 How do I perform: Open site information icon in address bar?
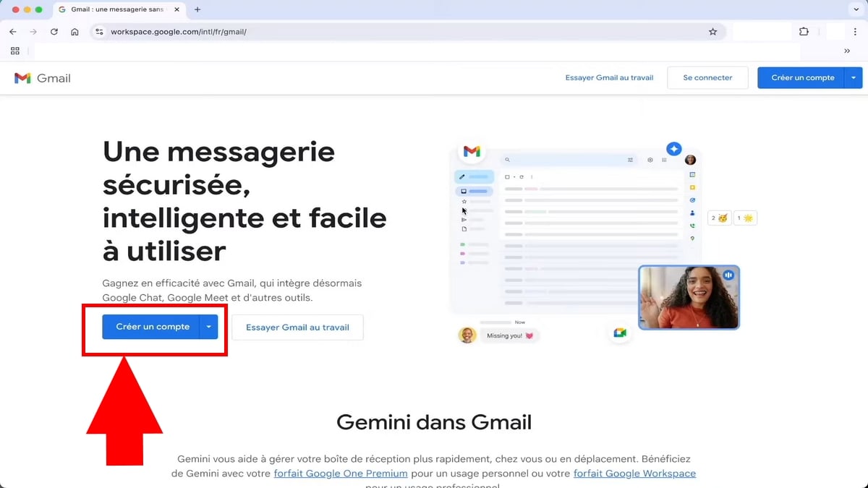100,32
